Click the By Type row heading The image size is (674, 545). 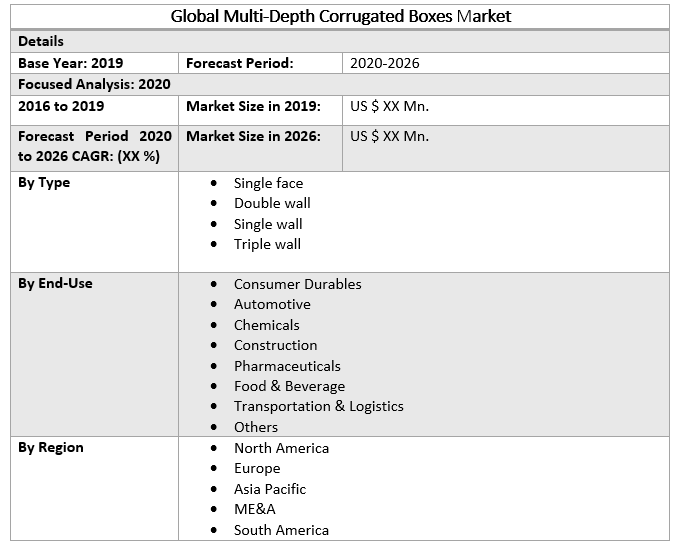(44, 183)
